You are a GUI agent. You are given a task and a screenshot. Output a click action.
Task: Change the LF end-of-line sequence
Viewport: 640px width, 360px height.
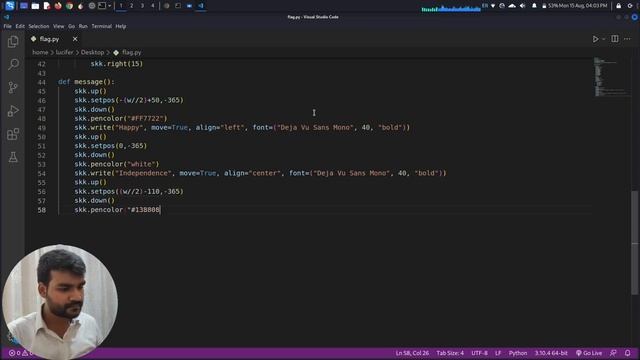[498, 353]
